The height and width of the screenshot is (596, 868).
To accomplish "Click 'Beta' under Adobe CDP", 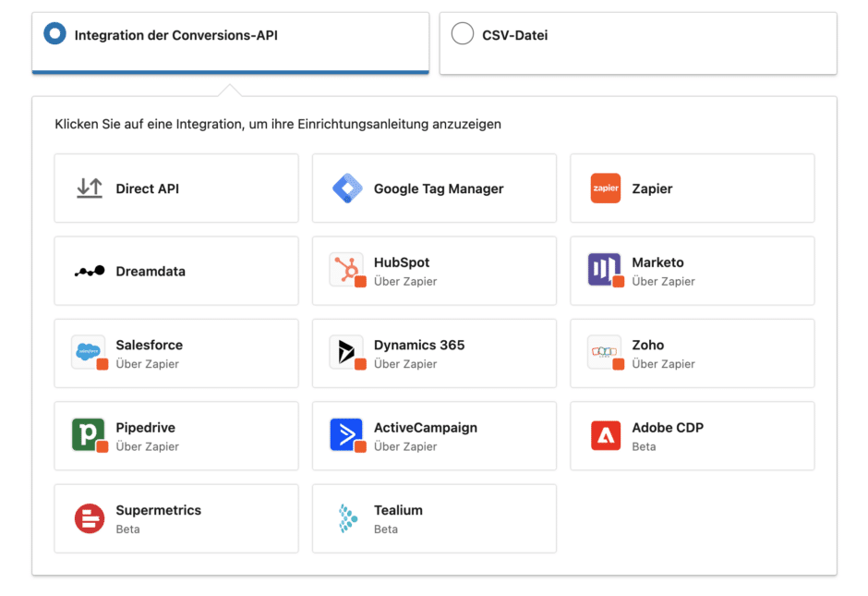I will pos(644,446).
